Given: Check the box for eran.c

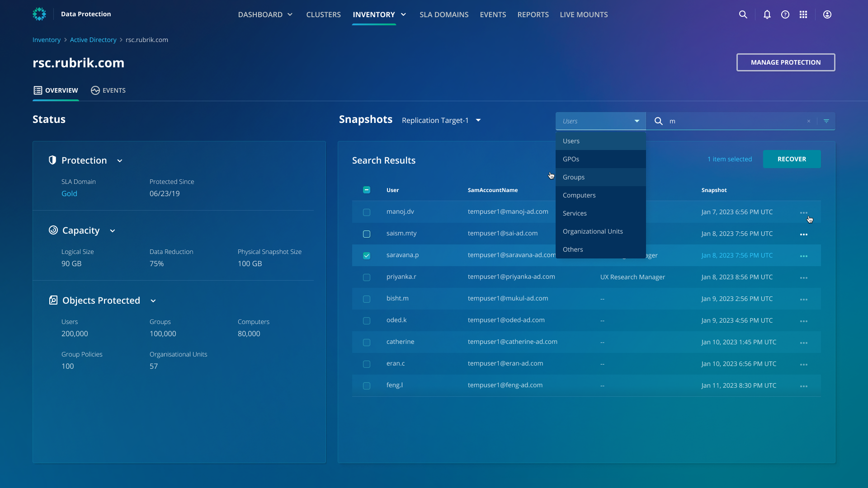Looking at the screenshot, I should point(367,364).
